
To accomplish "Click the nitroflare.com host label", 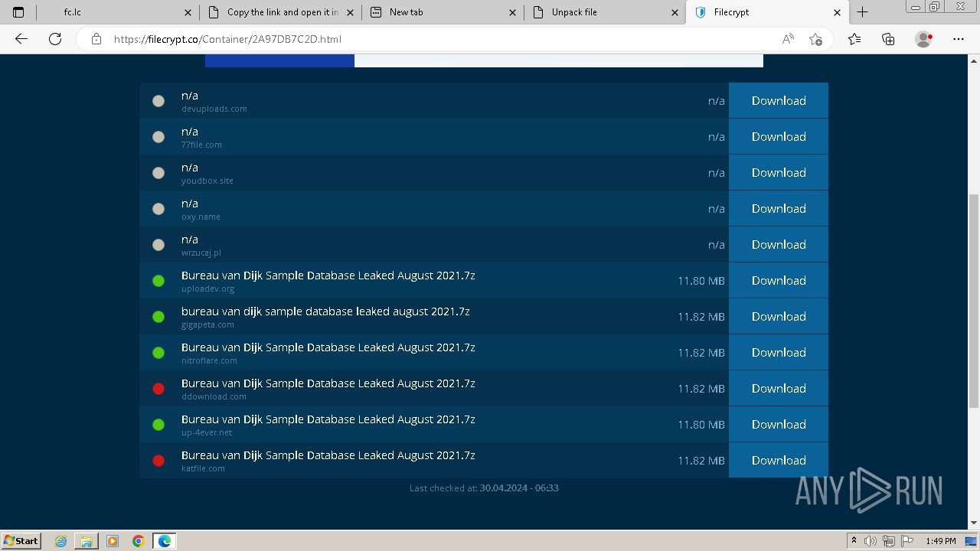I will click(209, 360).
